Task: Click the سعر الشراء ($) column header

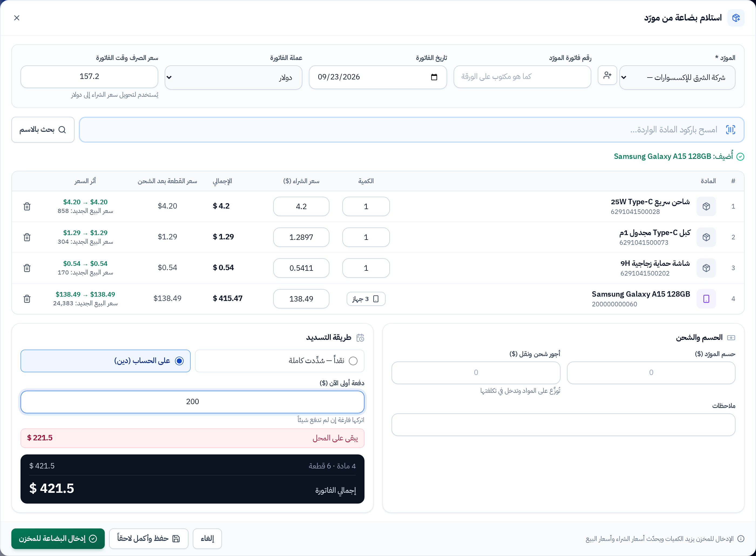Action: pos(301,181)
